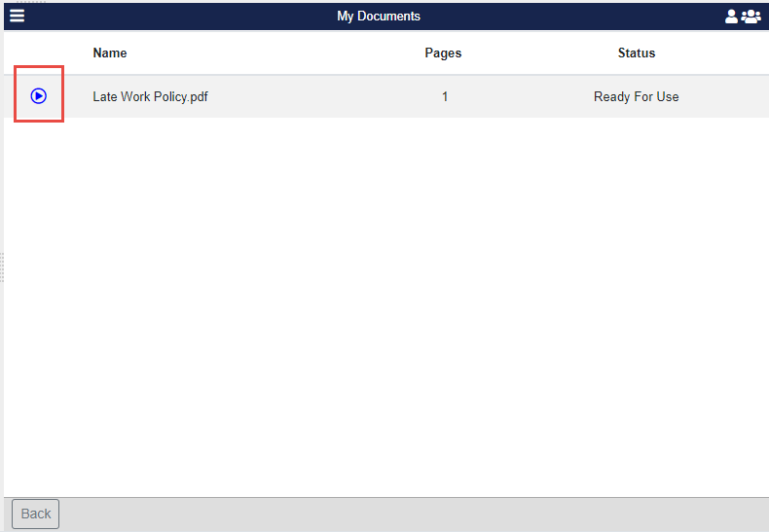The image size is (769, 532).
Task: Select the Ready For Use status text
Action: [636, 97]
